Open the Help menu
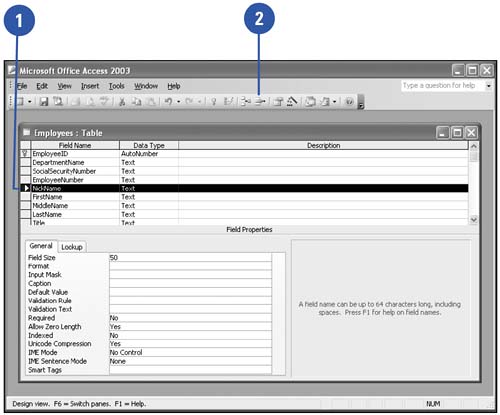Screen dimensions: 500x415 tap(174, 86)
